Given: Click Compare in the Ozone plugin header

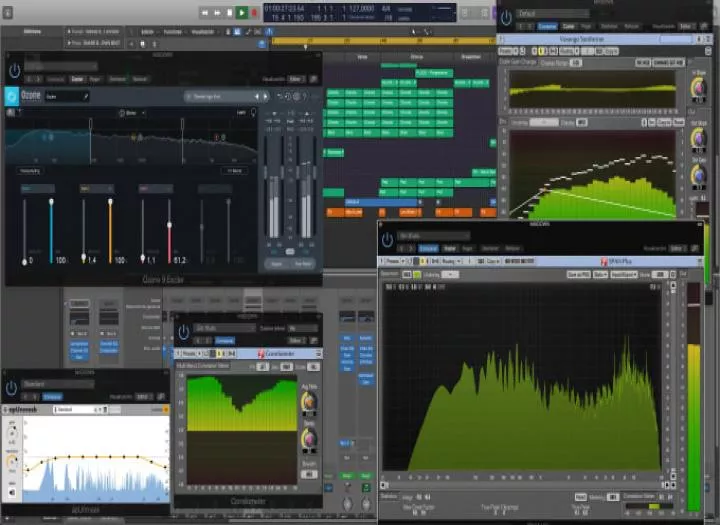Looking at the screenshot, I should (x=56, y=79).
